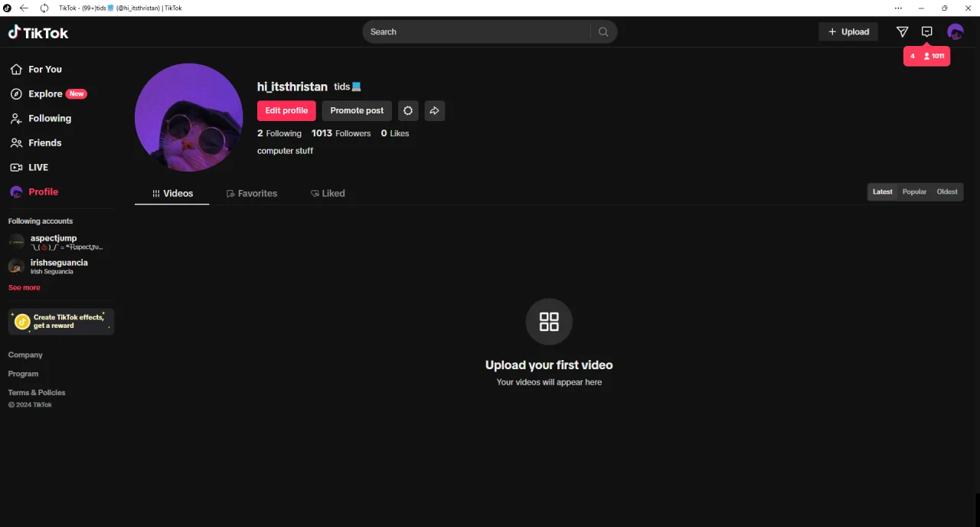This screenshot has height=527, width=980.
Task: Sort videos by Latest
Action: point(883,191)
